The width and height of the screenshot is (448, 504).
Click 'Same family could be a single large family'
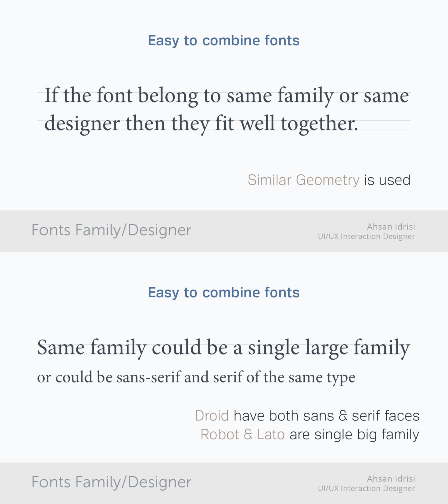[x=223, y=348]
